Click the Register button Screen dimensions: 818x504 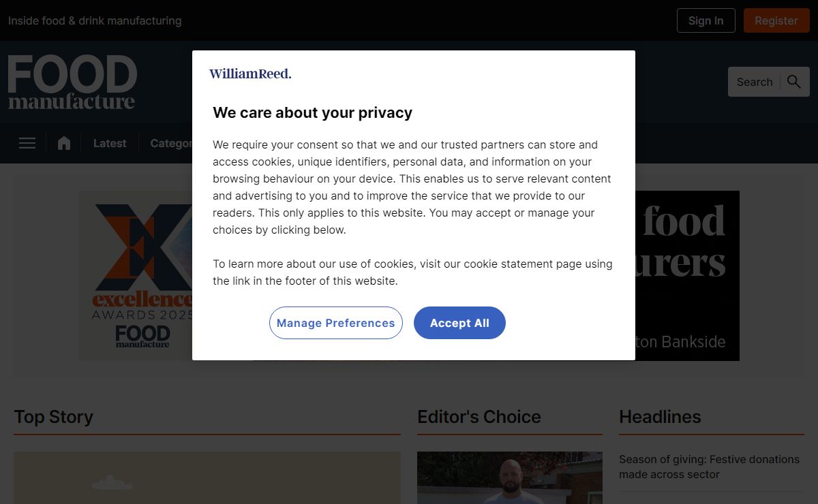click(x=776, y=20)
